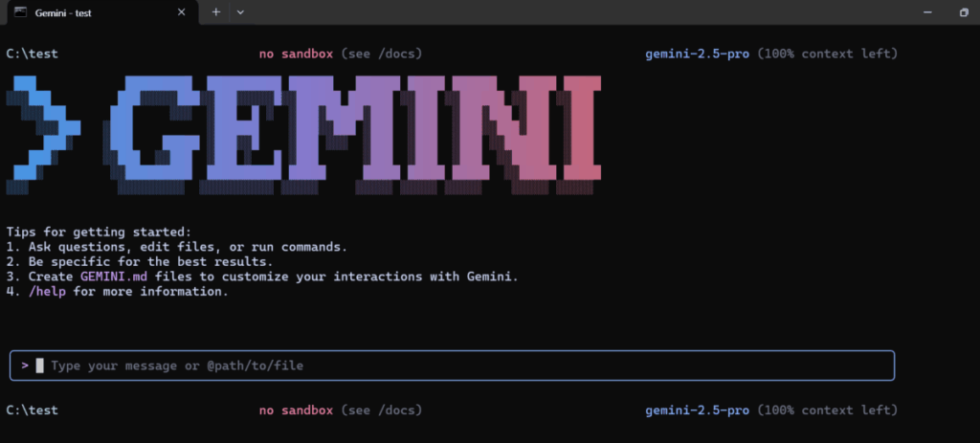Click the terminal icon on the Gemini tab
Screen dimensions: 980x443
tap(21, 11)
